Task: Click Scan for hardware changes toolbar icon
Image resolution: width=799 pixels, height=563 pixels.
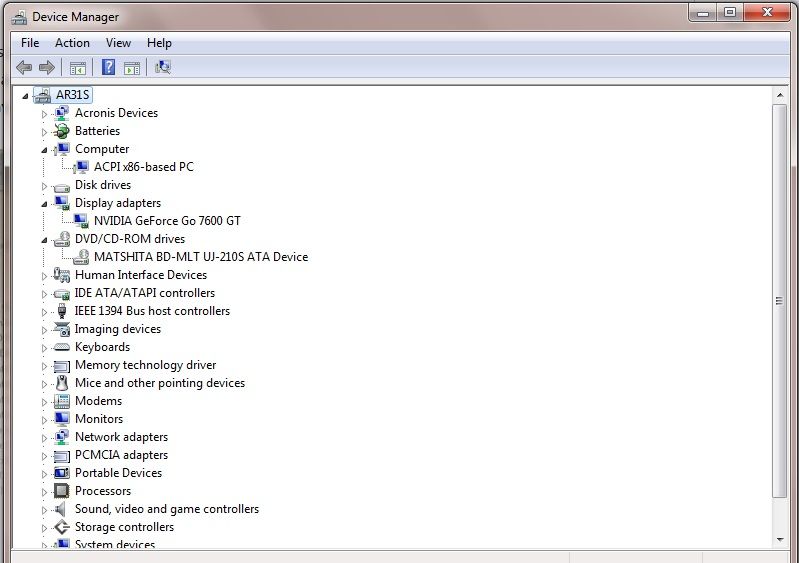Action: (x=163, y=68)
